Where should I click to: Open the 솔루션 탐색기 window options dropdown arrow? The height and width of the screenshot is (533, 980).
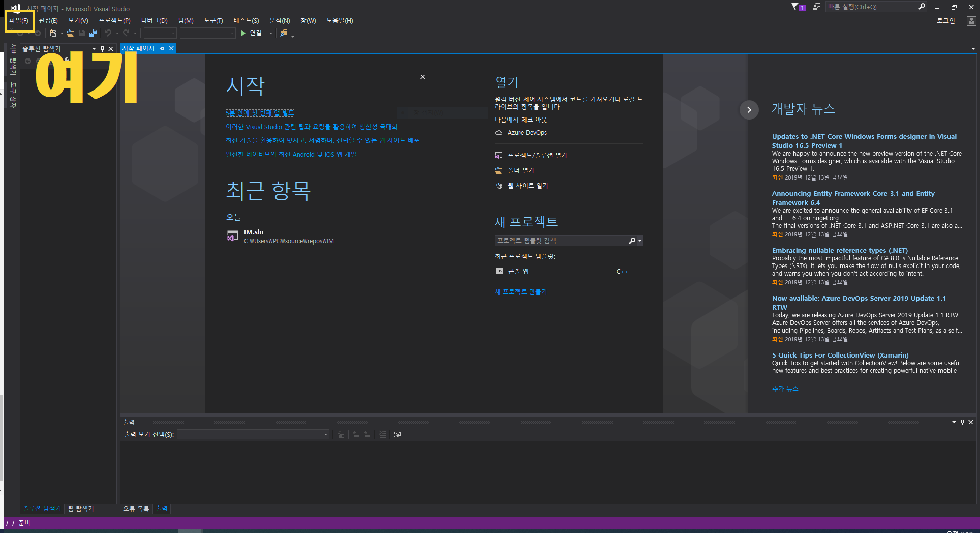94,49
